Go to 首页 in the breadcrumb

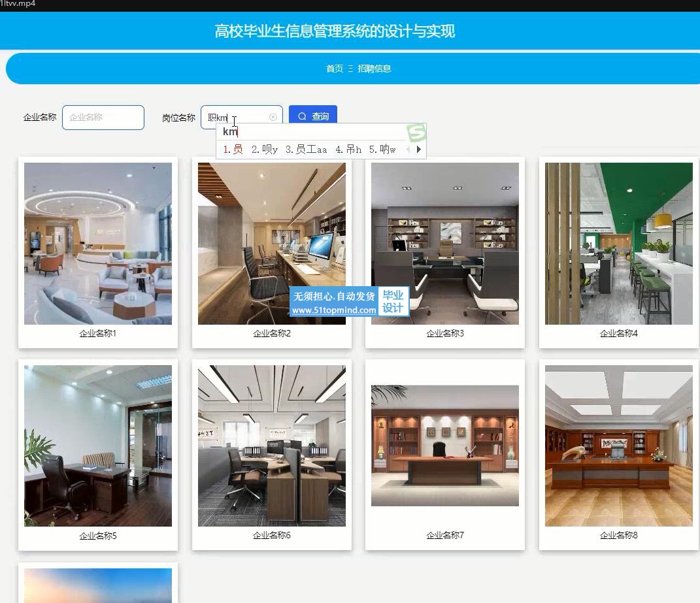[x=335, y=69]
